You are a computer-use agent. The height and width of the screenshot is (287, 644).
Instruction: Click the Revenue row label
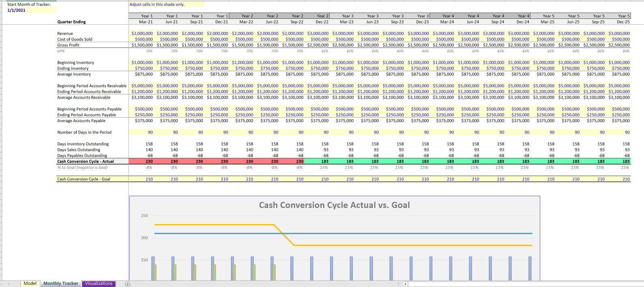pos(65,34)
